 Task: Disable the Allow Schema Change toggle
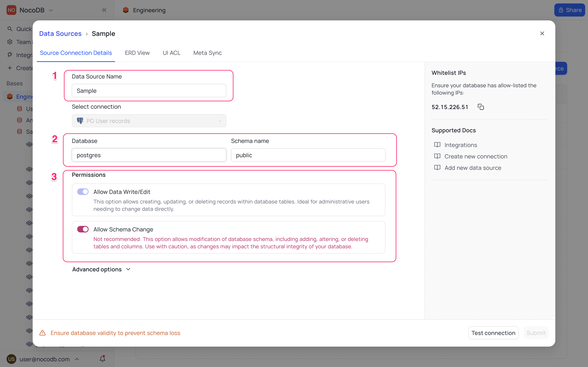point(83,229)
